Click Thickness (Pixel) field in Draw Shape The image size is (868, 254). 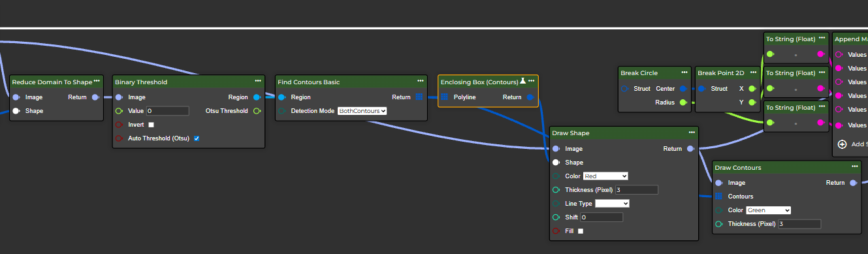(637, 190)
